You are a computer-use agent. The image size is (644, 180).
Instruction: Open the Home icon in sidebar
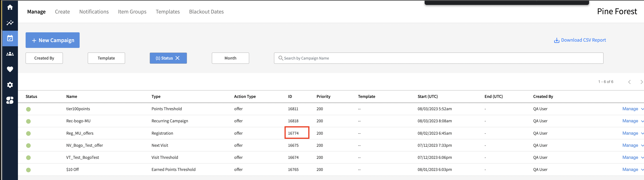click(x=10, y=7)
